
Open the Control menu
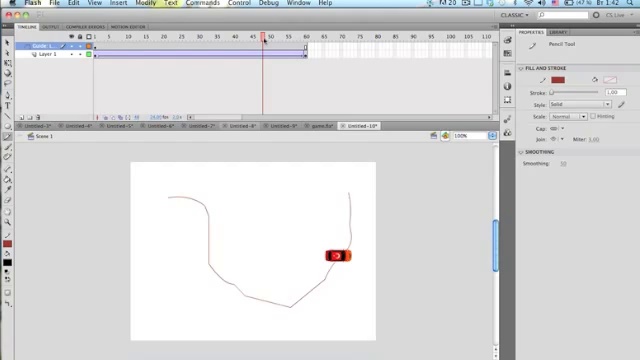click(x=239, y=3)
